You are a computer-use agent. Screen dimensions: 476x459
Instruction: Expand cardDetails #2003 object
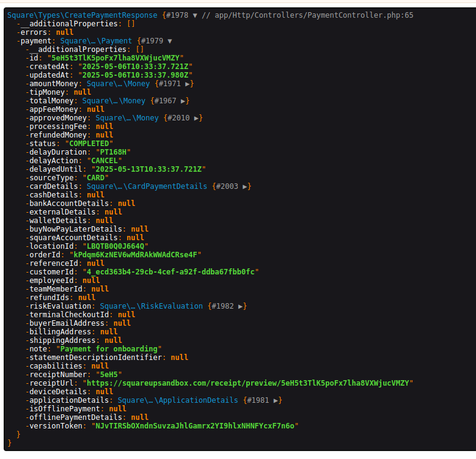coord(244,186)
